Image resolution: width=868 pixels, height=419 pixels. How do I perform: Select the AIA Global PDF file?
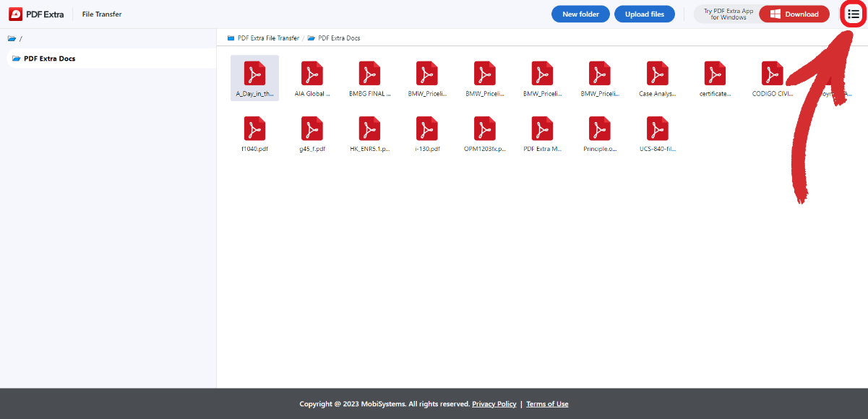coord(311,78)
